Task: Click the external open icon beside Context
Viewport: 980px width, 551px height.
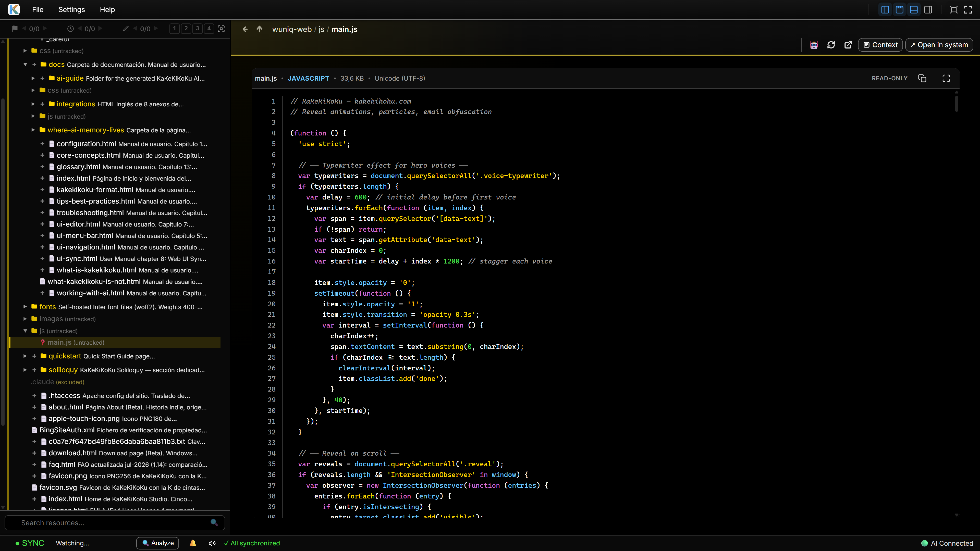Action: coord(848,45)
